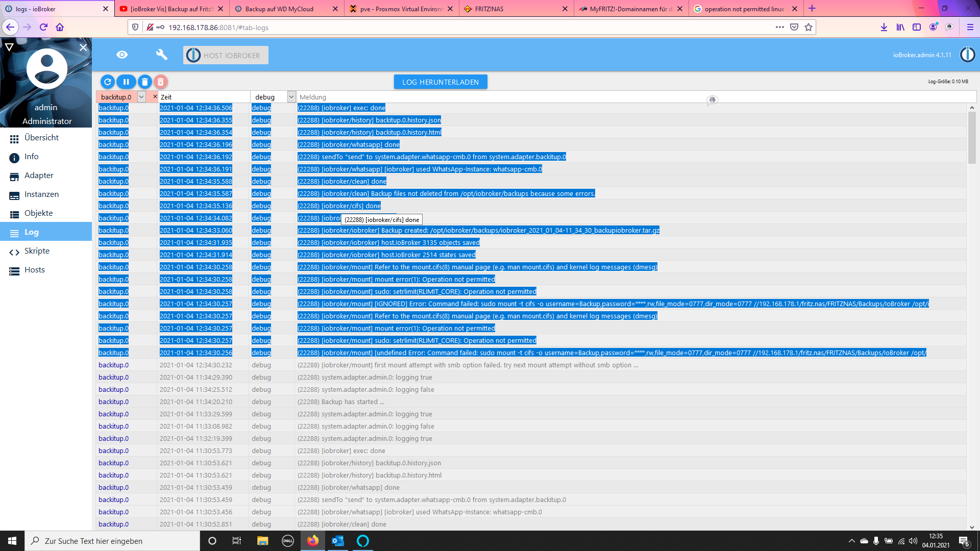Click the HOST IOBROKER button
The image size is (980, 551).
226,55
